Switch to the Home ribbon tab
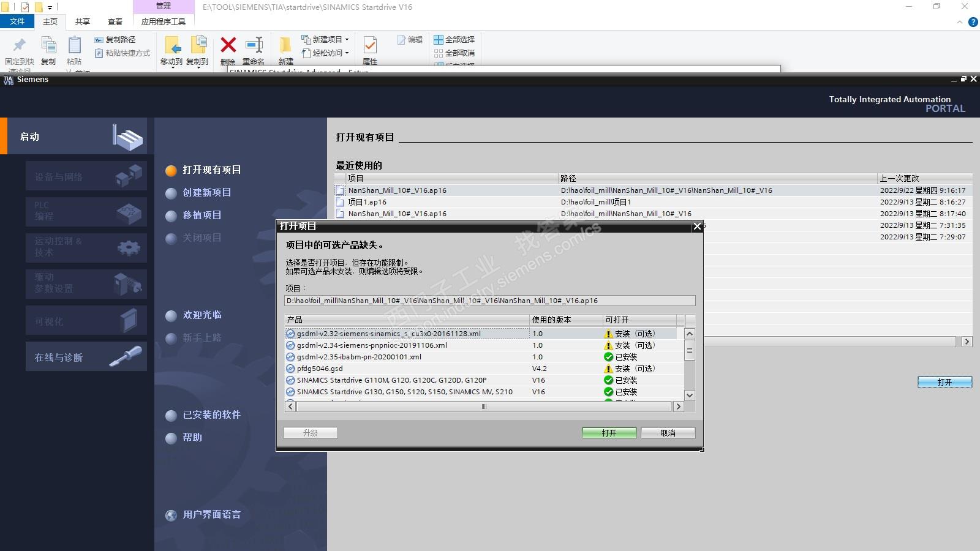This screenshot has height=551, width=980. pos(50,21)
